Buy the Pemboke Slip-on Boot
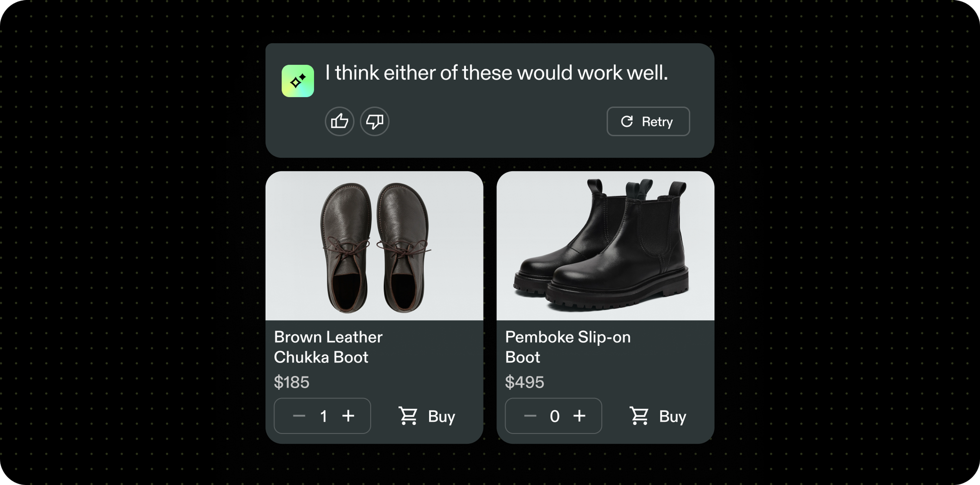This screenshot has width=980, height=485. tap(658, 416)
